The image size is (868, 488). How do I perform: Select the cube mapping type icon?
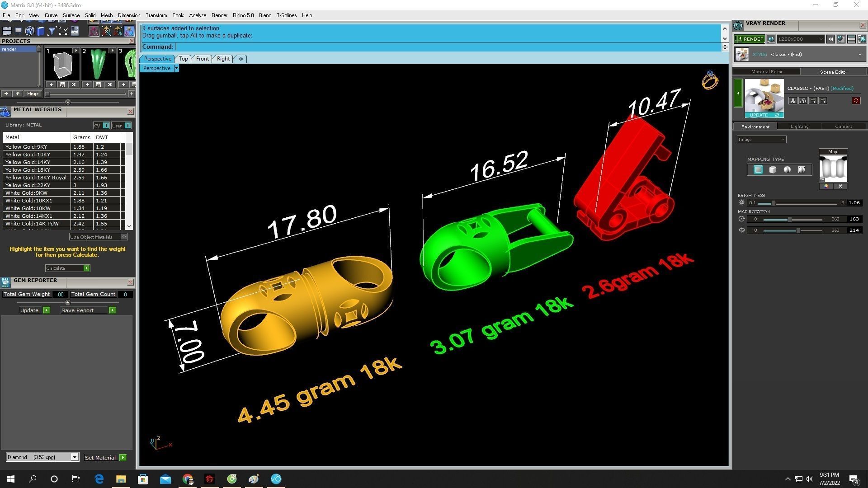(773, 170)
